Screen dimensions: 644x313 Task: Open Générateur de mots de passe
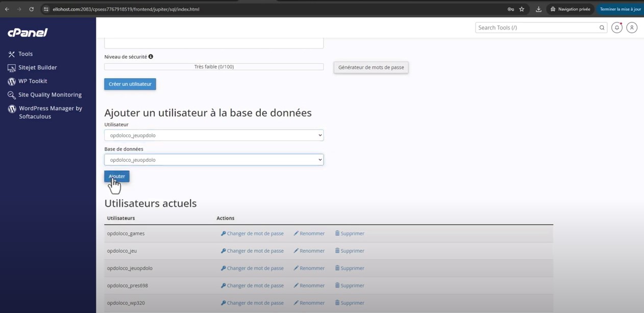pos(370,67)
